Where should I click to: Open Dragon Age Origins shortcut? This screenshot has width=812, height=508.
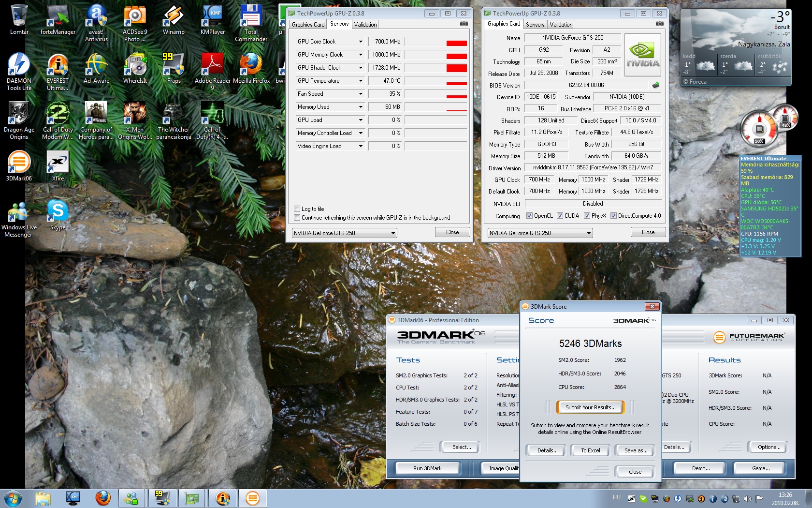19,120
